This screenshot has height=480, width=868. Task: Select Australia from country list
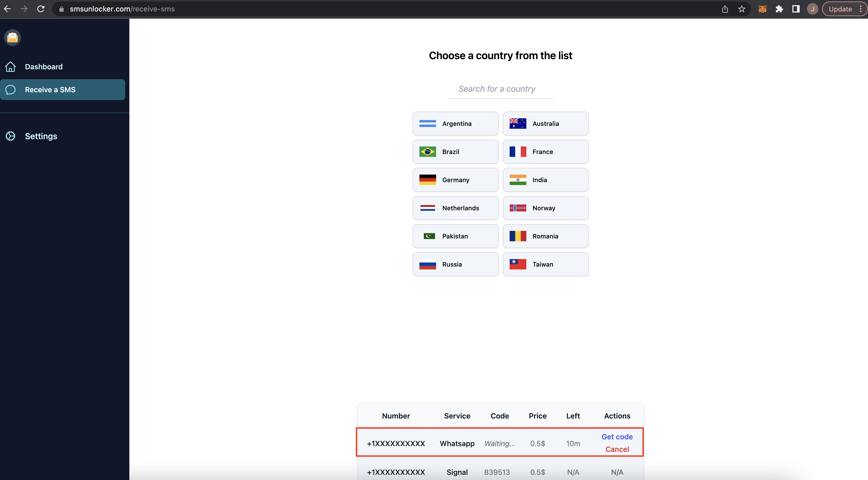click(546, 124)
